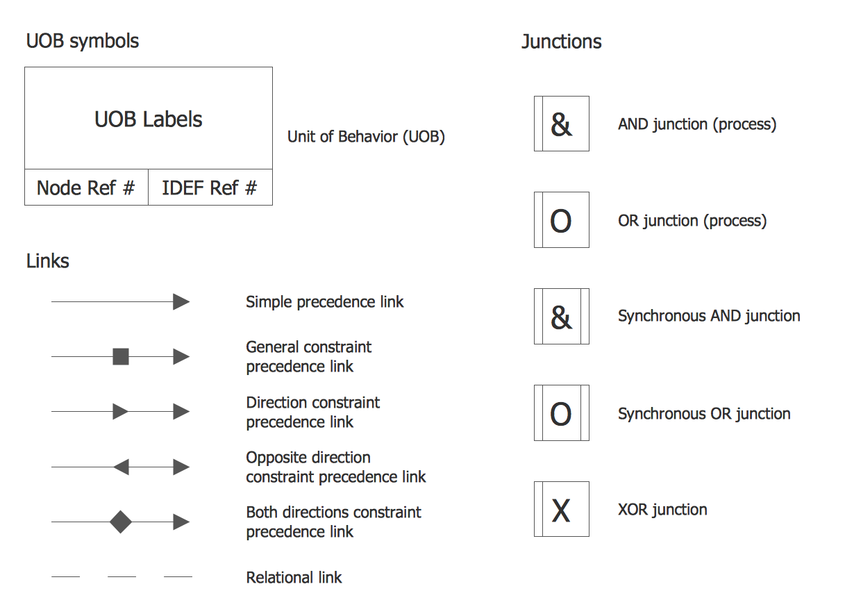Click the Relational link text label
The height and width of the screenshot is (616, 845).
point(294,578)
